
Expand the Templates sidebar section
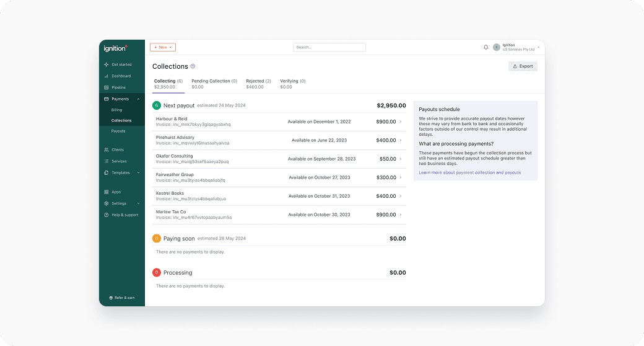point(139,173)
